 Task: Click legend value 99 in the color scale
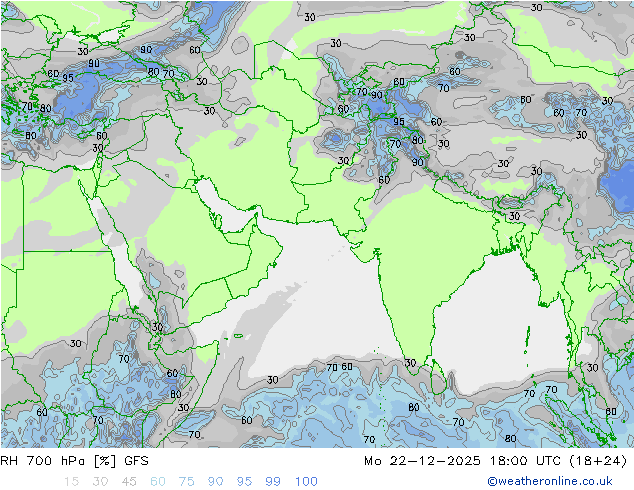click(273, 481)
